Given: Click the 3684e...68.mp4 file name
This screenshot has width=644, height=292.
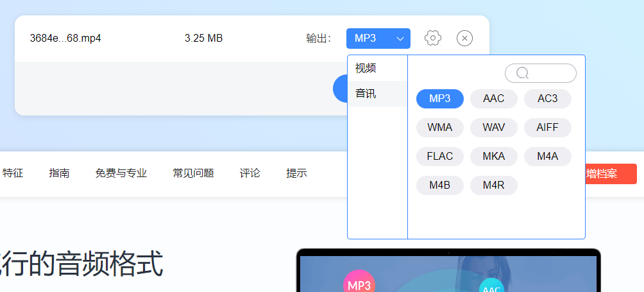Looking at the screenshot, I should point(65,39).
